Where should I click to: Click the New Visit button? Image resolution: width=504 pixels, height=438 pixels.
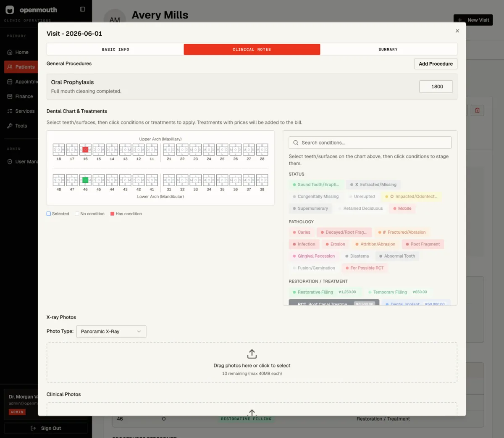click(473, 20)
